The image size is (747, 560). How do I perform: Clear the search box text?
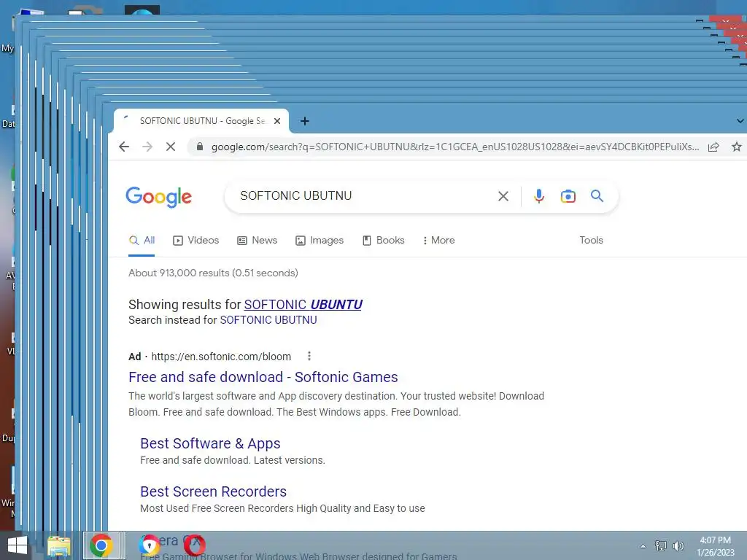click(x=503, y=196)
